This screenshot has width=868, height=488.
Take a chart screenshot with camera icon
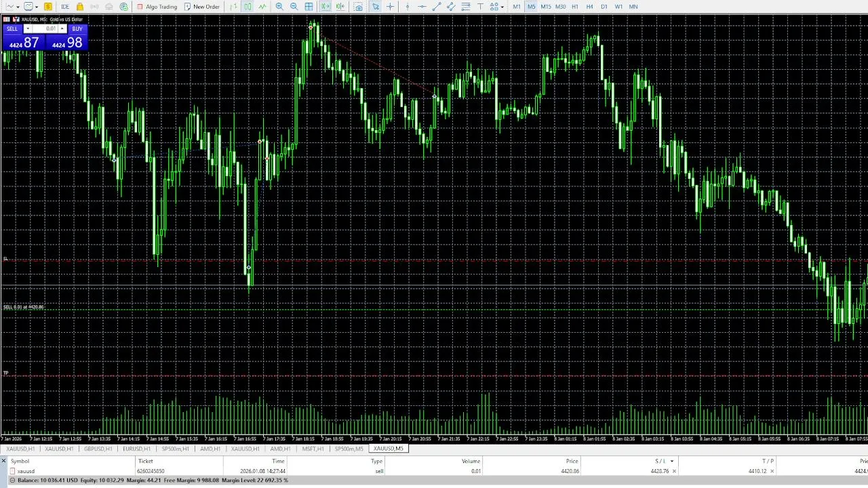coord(358,7)
